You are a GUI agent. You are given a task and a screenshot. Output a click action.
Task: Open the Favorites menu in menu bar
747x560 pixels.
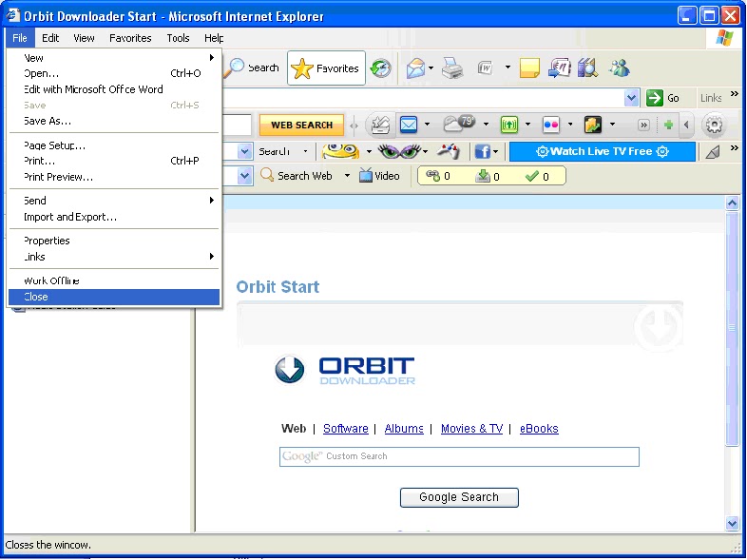click(x=130, y=38)
